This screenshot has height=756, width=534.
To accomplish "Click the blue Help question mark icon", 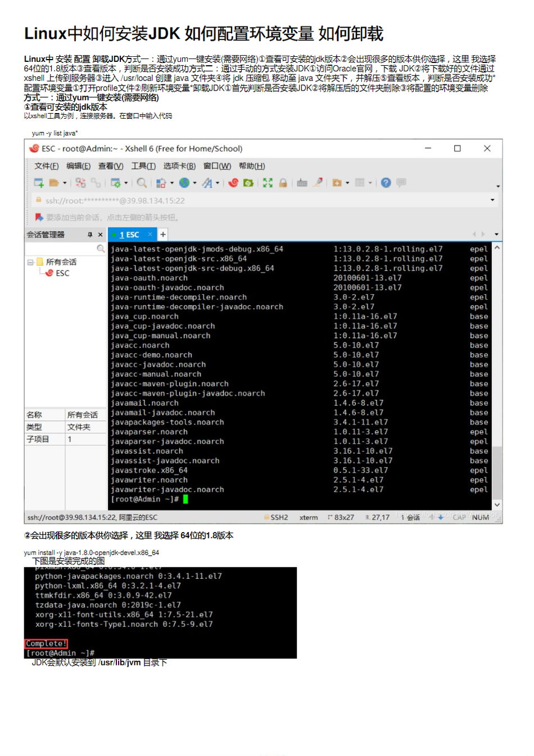I will coord(386,183).
